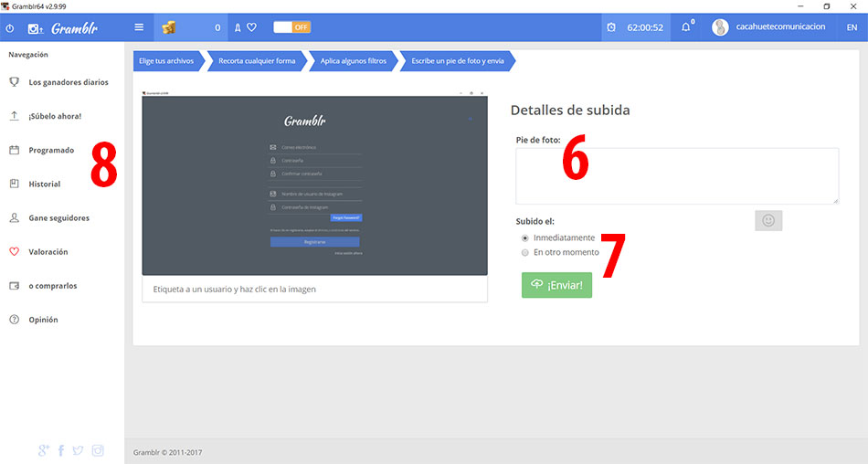Open Historial section
Image resolution: width=868 pixels, height=464 pixels.
(45, 184)
